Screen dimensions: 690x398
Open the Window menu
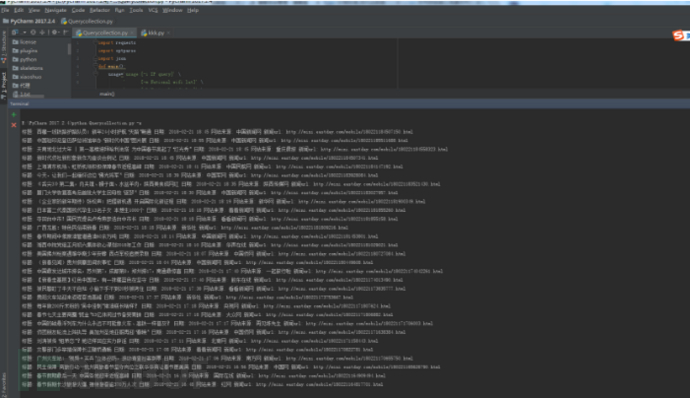pos(172,10)
